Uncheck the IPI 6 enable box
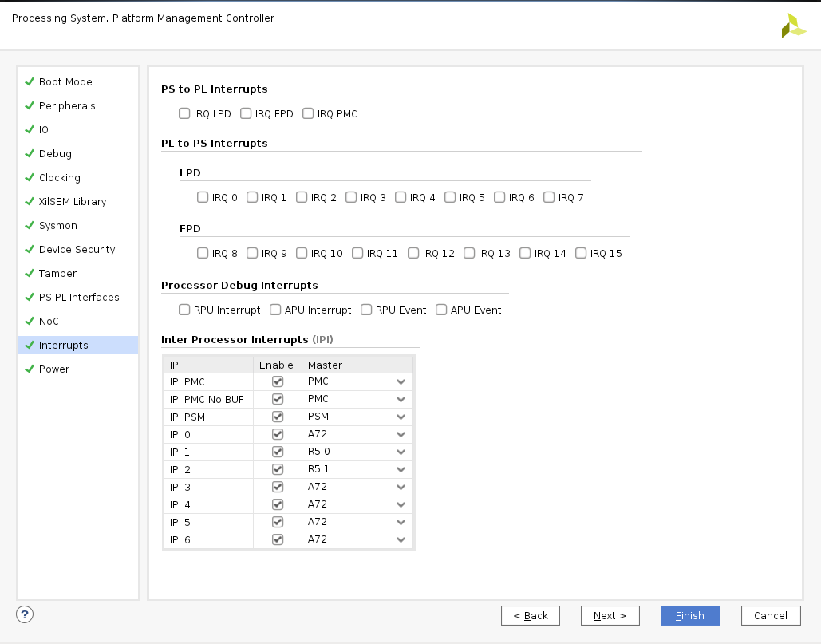821x644 pixels. [x=278, y=539]
